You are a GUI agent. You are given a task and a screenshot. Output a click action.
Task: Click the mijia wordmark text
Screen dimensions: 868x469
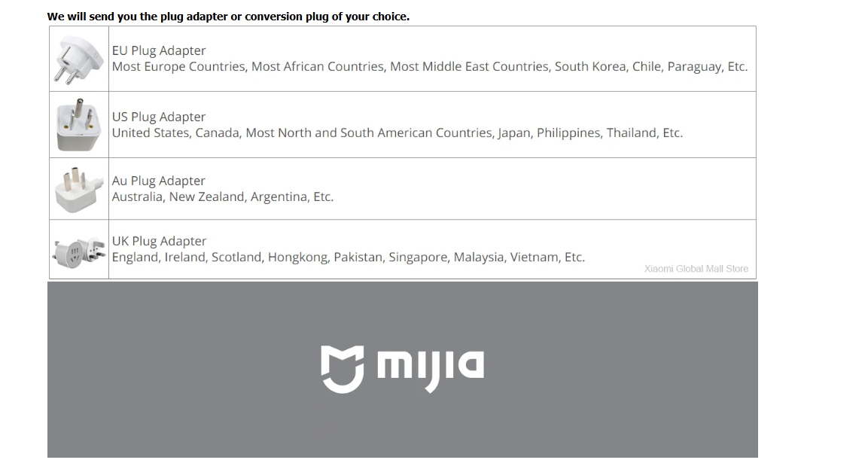coord(430,368)
